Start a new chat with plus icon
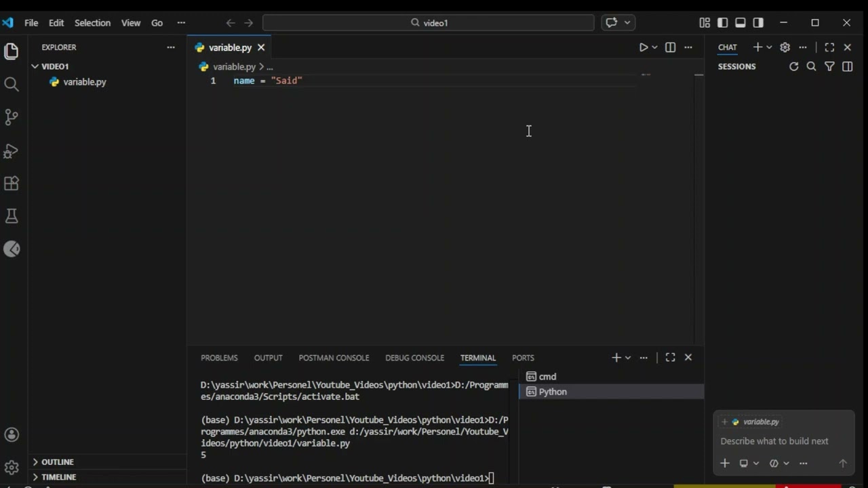868x488 pixels. click(757, 47)
